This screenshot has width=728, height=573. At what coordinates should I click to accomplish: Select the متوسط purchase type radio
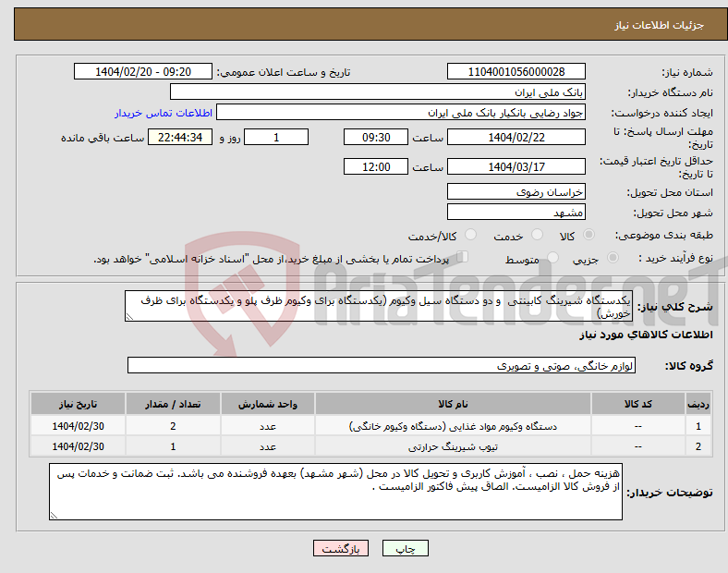pos(552,258)
